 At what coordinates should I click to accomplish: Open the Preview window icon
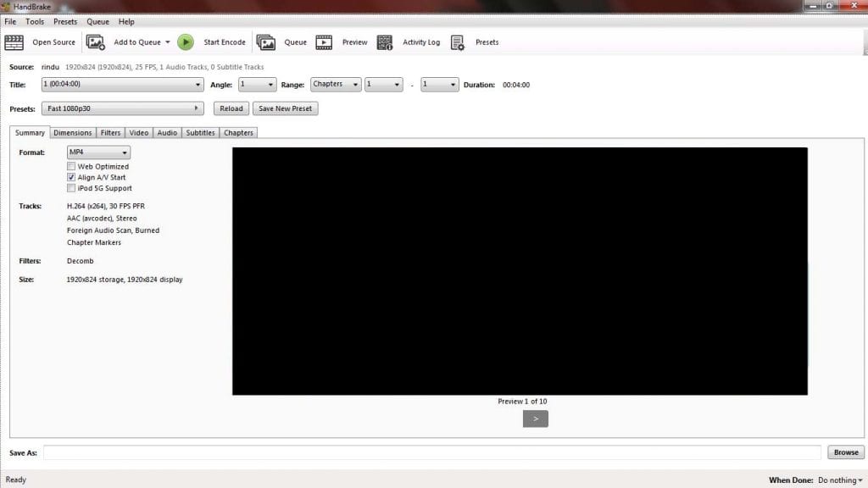(324, 42)
